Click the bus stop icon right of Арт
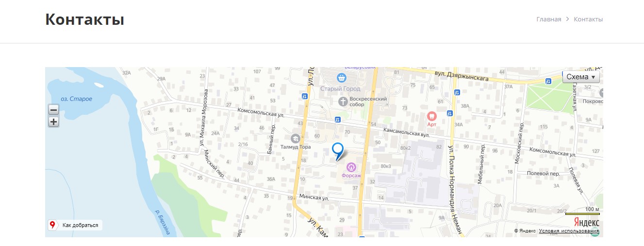 [x=449, y=114]
